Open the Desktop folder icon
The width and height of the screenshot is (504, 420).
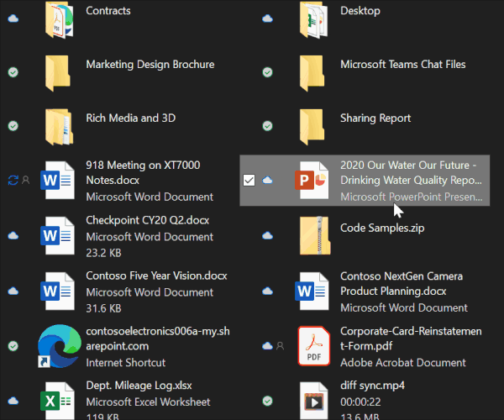pyautogui.click(x=312, y=19)
